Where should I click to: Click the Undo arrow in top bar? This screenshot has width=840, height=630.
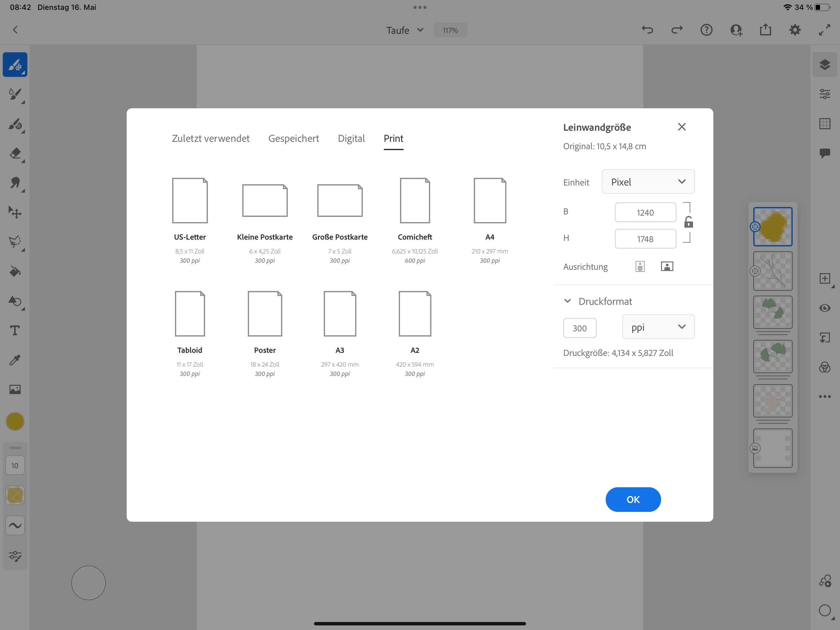(x=648, y=30)
